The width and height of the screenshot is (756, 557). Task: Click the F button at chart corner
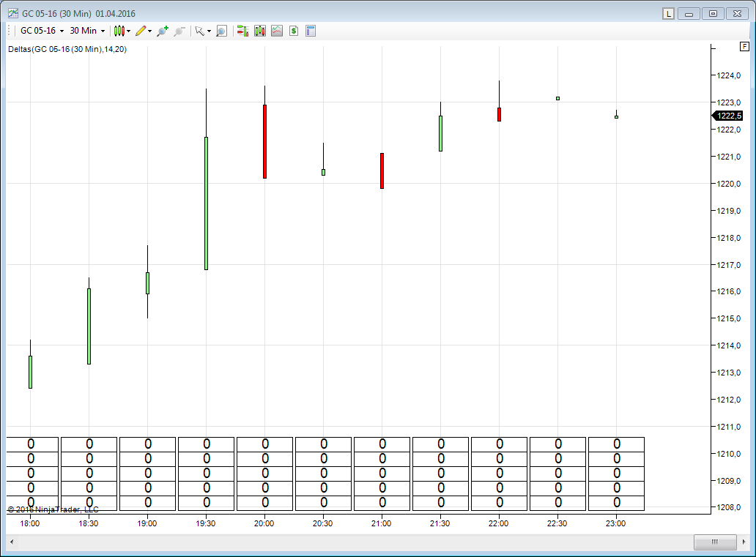tap(744, 46)
